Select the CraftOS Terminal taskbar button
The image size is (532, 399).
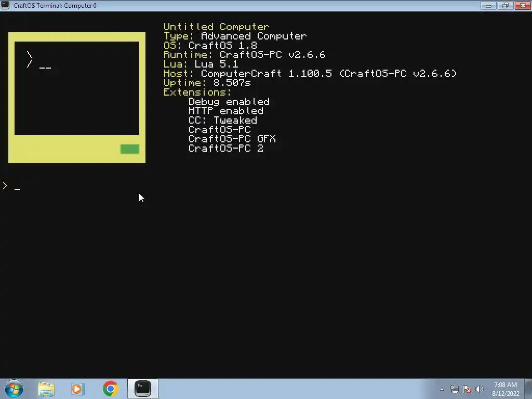click(x=143, y=389)
